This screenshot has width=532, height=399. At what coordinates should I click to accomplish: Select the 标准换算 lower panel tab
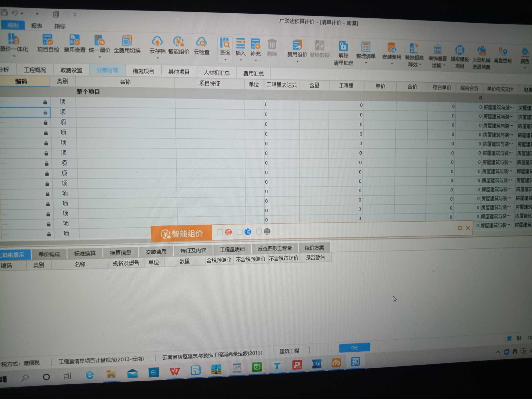coord(85,253)
